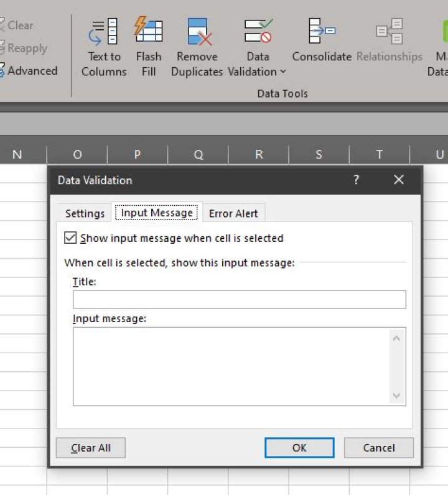Click the Clear All button
Screen dimensions: 448x495
pos(91,448)
